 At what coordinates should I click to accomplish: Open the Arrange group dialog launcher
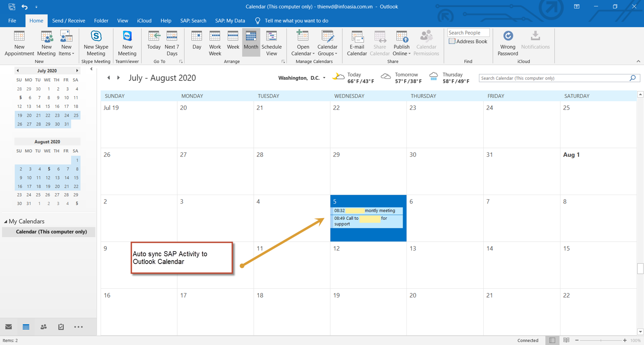[283, 62]
